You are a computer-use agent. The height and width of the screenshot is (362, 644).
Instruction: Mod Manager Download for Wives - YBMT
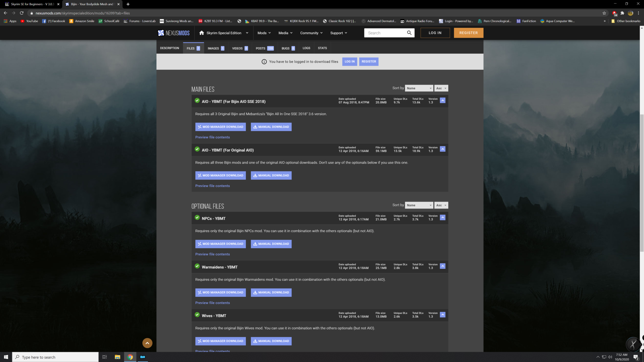(x=220, y=341)
